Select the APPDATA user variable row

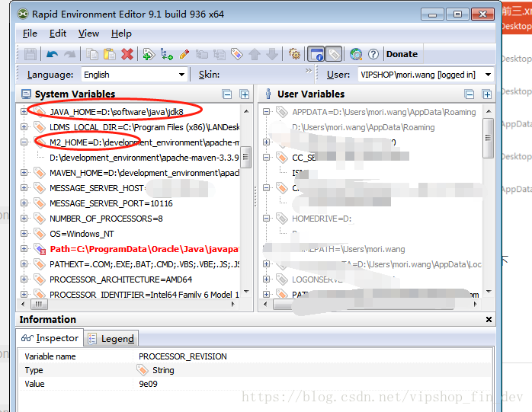[x=384, y=112]
